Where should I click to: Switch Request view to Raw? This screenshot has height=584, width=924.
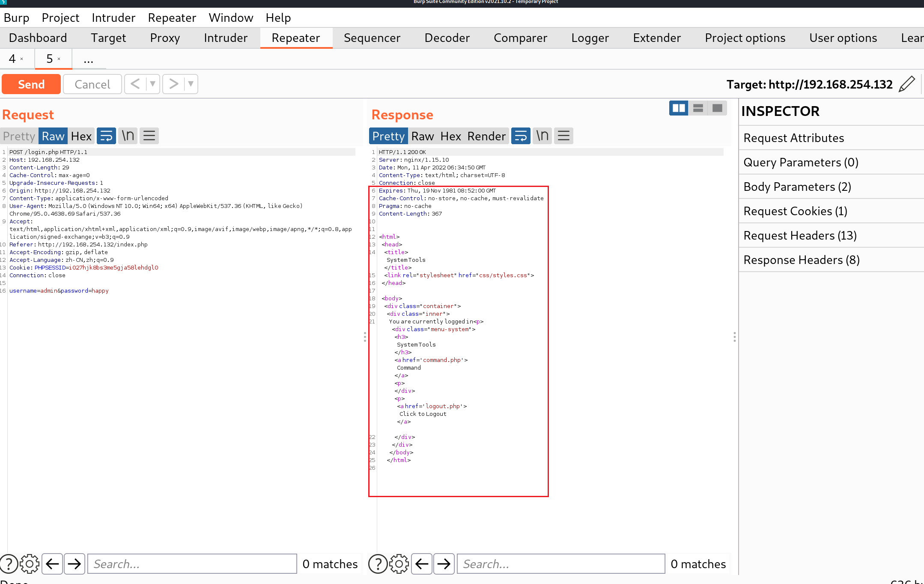point(53,136)
